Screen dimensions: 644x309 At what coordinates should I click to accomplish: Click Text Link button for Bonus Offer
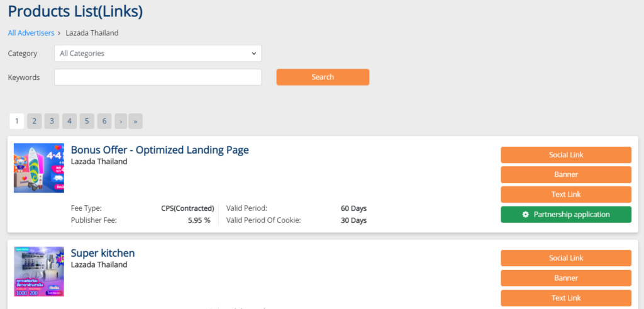pyautogui.click(x=566, y=194)
